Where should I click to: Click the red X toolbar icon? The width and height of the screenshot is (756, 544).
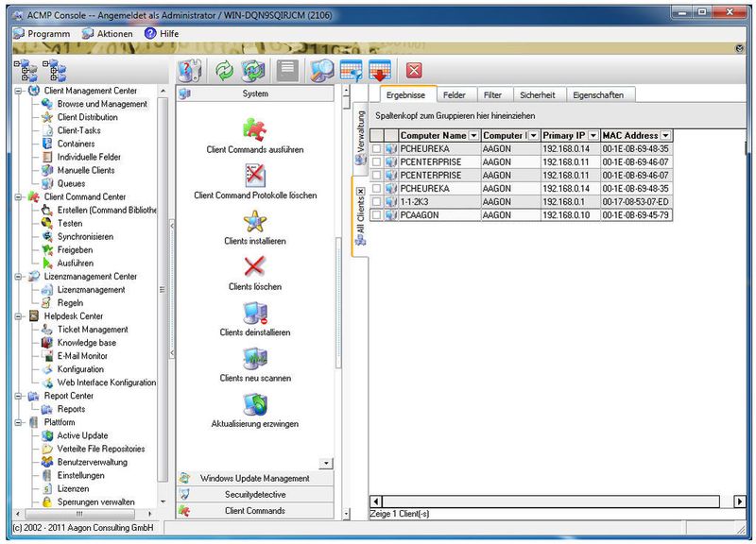coord(414,70)
